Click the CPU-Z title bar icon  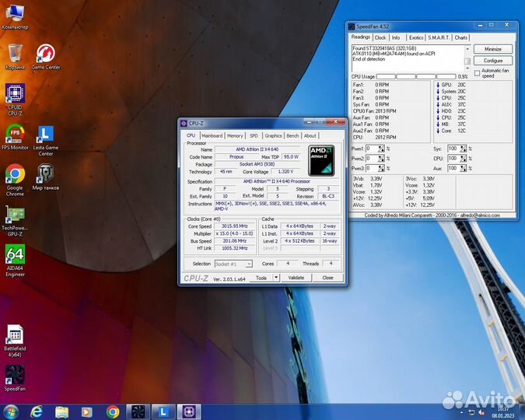184,123
